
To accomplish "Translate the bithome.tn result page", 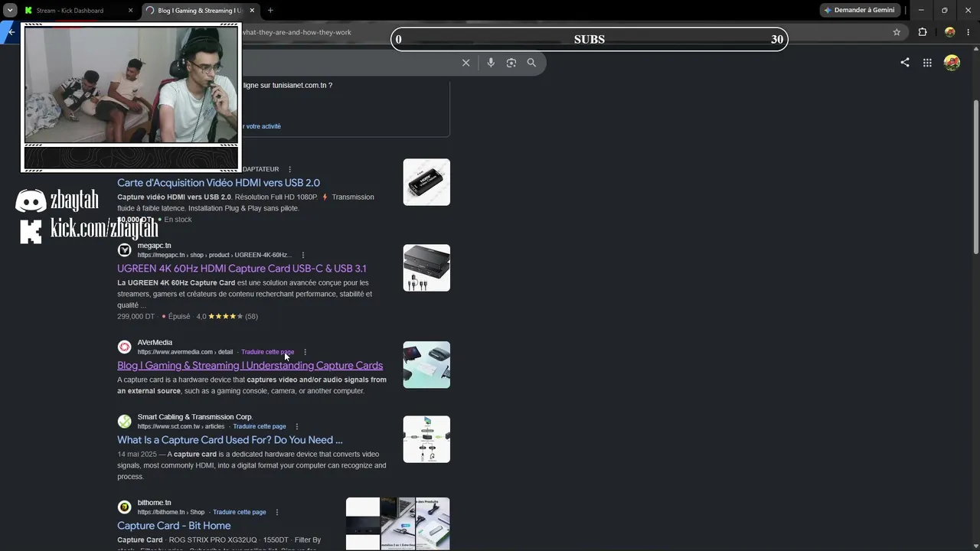I will pos(240,512).
